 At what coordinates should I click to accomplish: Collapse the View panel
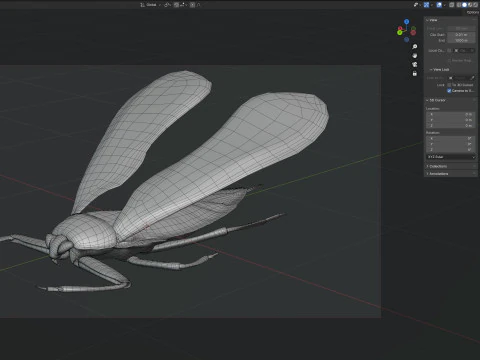432,20
